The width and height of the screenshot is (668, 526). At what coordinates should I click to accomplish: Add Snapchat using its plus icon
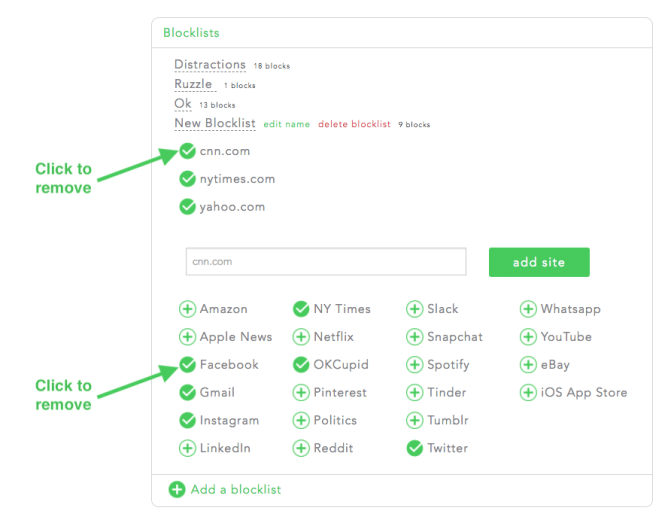[414, 337]
